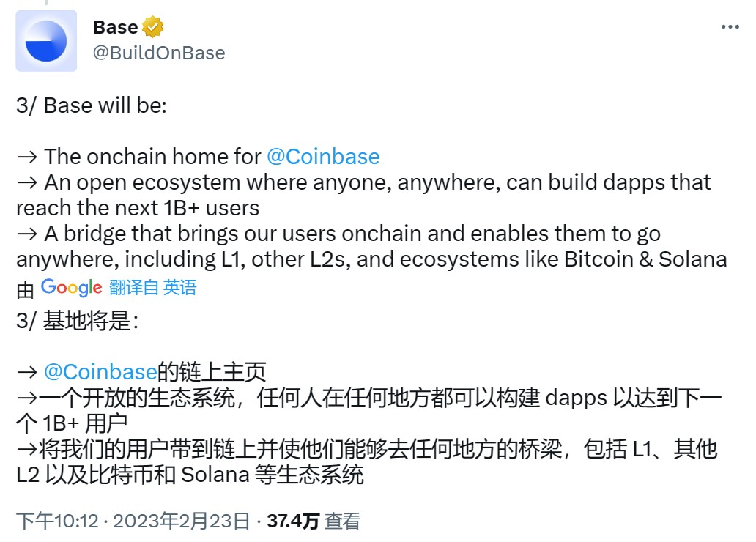Open the tweet overflow menu (three dots)
This screenshot has height=542, width=756.
click(x=730, y=25)
